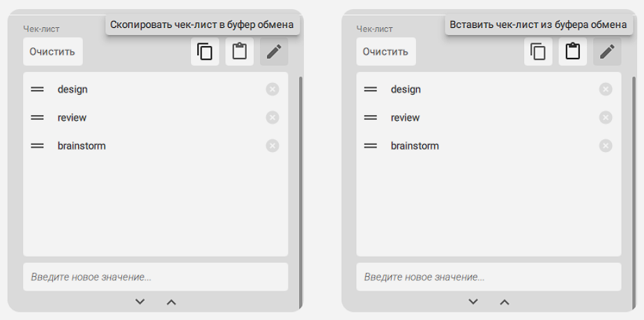Focus 'Введите новое значение' field in right panel
Screen dimensions: 644x320
[x=489, y=277]
